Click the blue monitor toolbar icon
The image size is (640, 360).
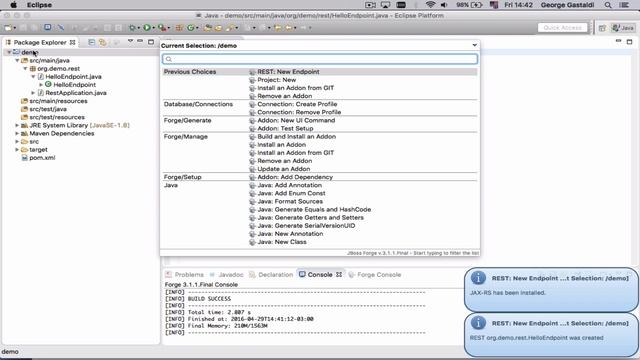(x=48, y=27)
